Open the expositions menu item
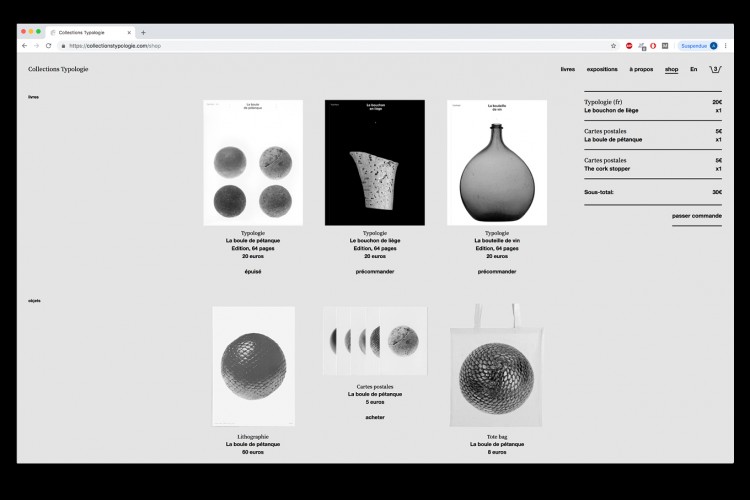 (602, 69)
